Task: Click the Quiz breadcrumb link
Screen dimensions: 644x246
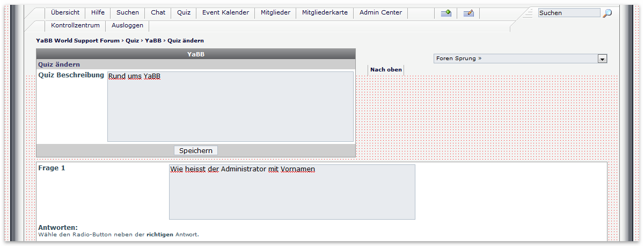Action: [132, 41]
